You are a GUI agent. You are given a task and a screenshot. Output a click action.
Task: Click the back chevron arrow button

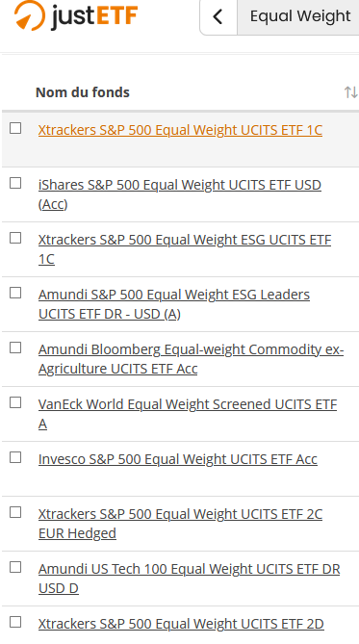click(x=218, y=16)
